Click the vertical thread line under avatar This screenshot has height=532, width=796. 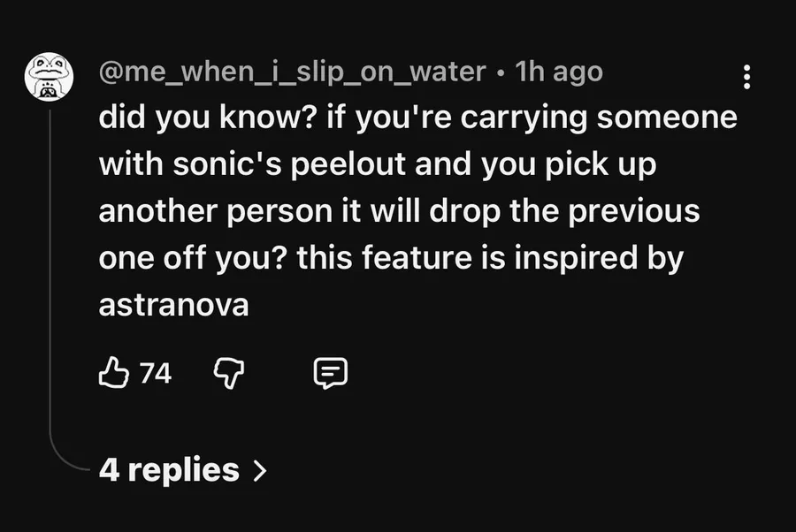tap(51, 265)
